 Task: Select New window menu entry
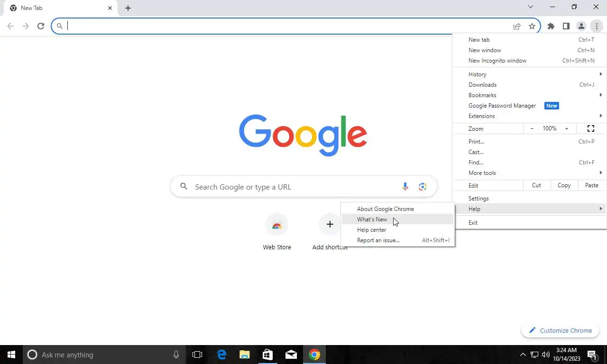click(529, 50)
